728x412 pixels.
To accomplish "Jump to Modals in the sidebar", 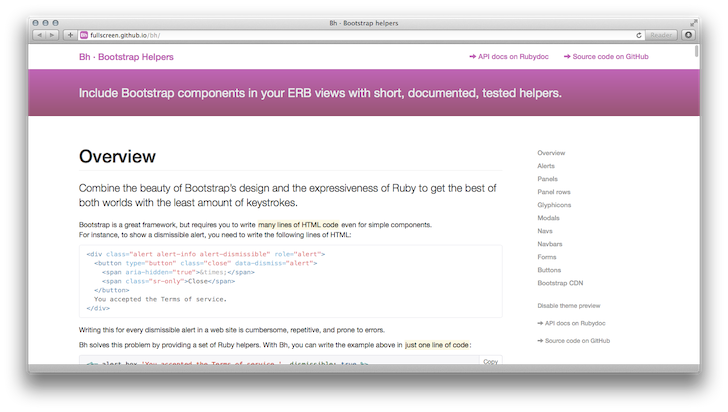I will tap(548, 218).
